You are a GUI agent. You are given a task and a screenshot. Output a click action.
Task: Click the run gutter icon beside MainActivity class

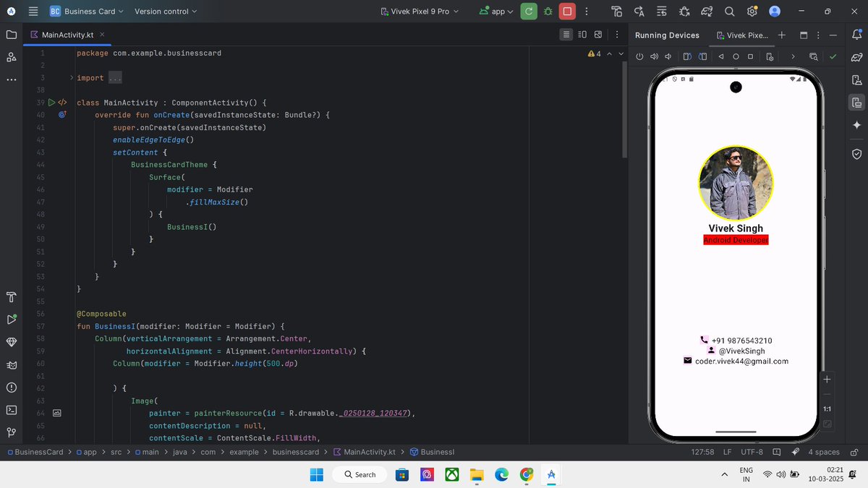click(51, 103)
